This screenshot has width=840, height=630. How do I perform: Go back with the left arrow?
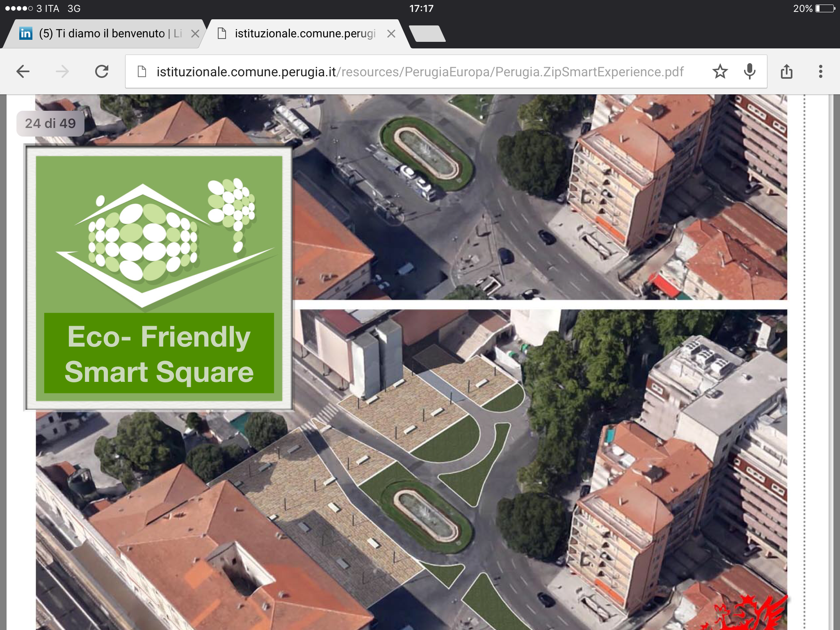click(23, 72)
